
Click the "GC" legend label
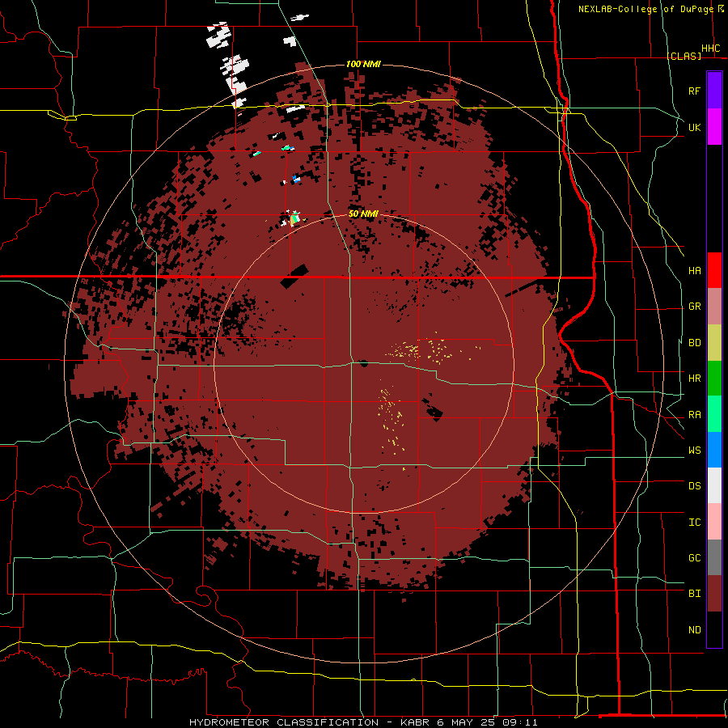pos(694,557)
